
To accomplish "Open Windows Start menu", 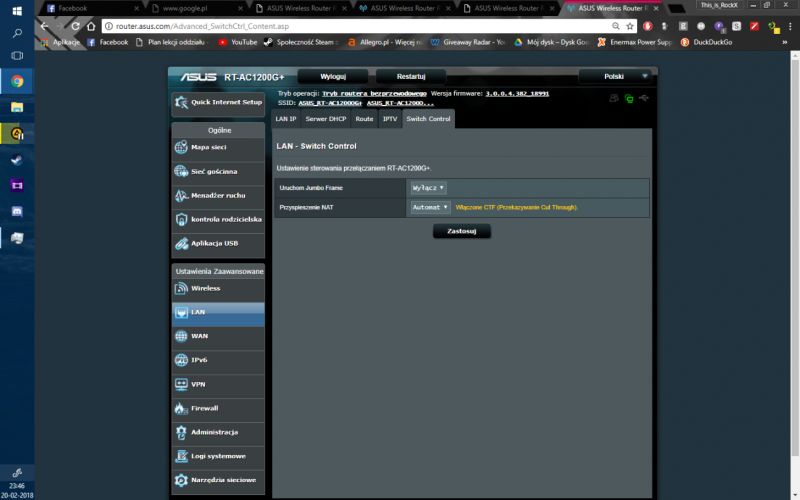I will click(17, 10).
